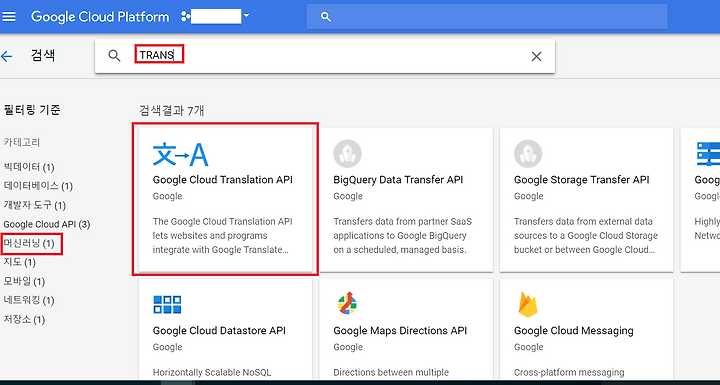Image resolution: width=720 pixels, height=385 pixels.
Task: Filter by Google Cloud API (3) category
Action: [x=47, y=225]
